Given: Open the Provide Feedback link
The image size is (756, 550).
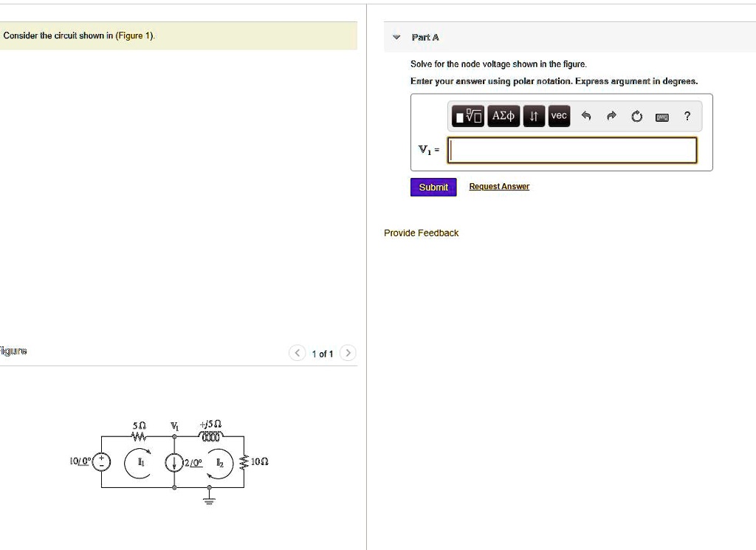Looking at the screenshot, I should (x=421, y=233).
